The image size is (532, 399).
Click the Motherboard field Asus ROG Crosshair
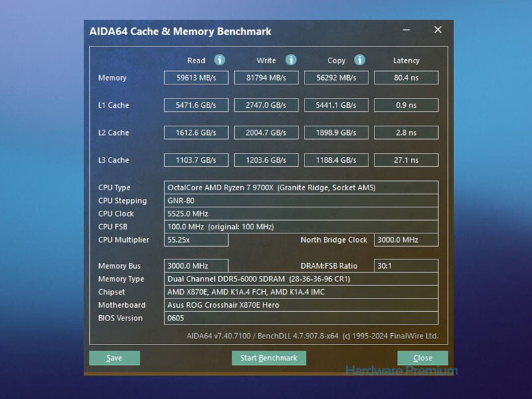[301, 305]
